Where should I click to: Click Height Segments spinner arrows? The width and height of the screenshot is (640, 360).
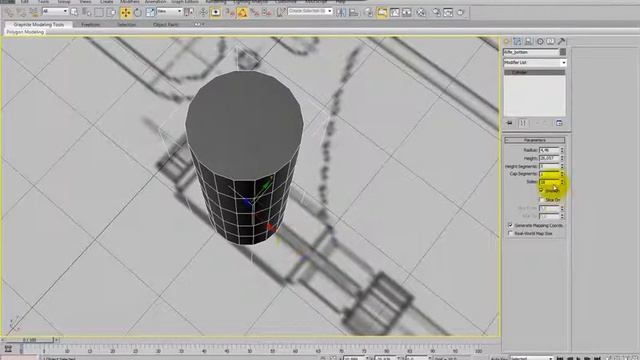point(562,166)
